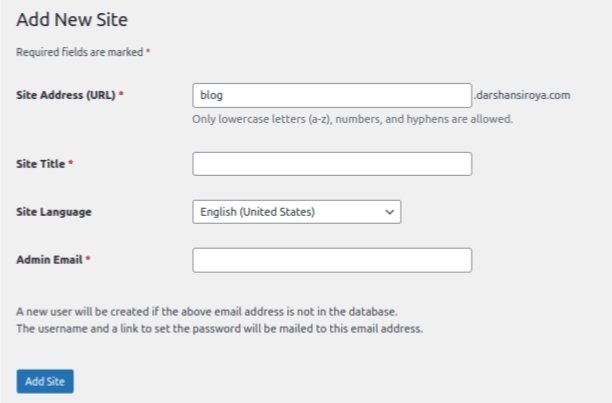Focus the Admin Email input field
Screen dimensions: 612x403
tap(332, 260)
